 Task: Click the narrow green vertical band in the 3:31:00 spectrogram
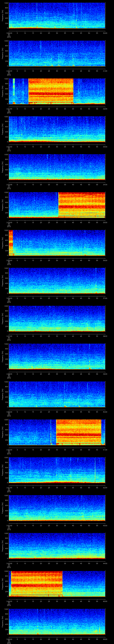point(14,87)
